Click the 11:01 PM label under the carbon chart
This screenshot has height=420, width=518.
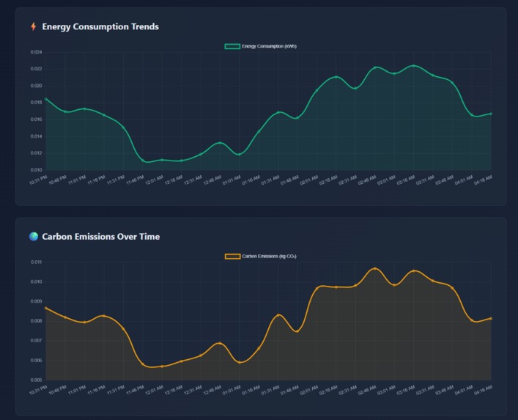coord(77,390)
